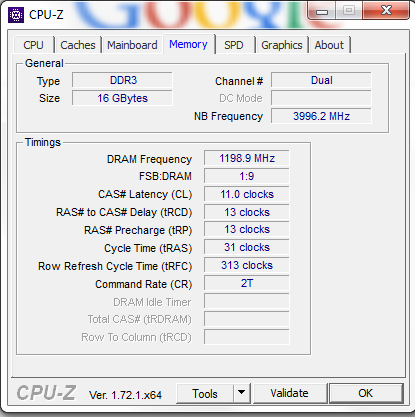
Task: Click the empty Total CAS# (tRDRAM) field
Action: (247, 319)
